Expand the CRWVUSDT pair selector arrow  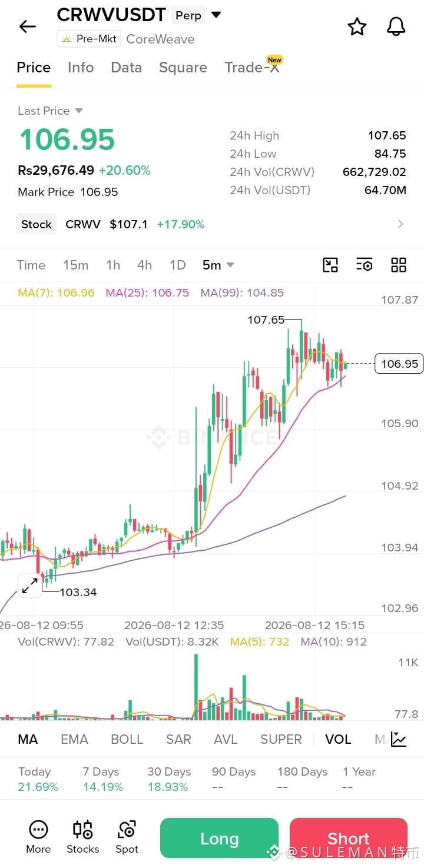pos(216,15)
